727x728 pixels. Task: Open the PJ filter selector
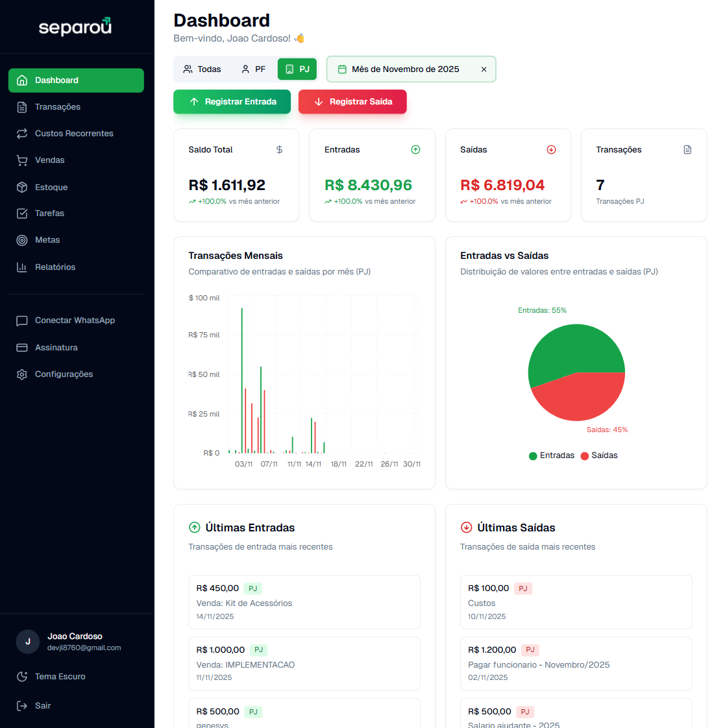pyautogui.click(x=297, y=69)
